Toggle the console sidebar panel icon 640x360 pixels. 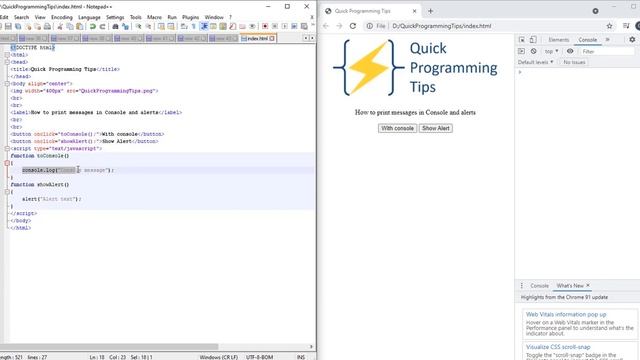521,51
